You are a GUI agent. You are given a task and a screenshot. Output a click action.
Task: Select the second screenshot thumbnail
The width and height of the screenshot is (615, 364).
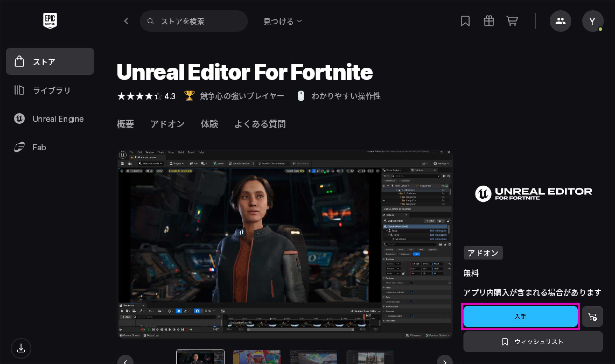(x=257, y=357)
